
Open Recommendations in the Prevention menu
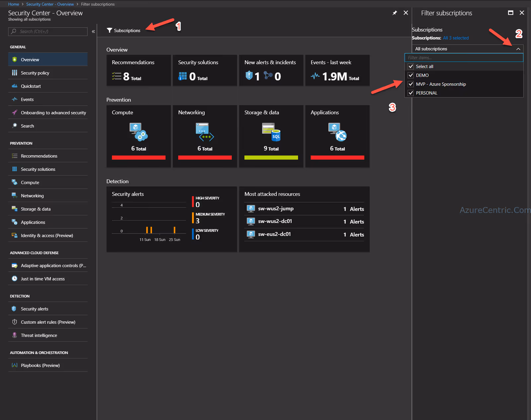tap(48, 156)
